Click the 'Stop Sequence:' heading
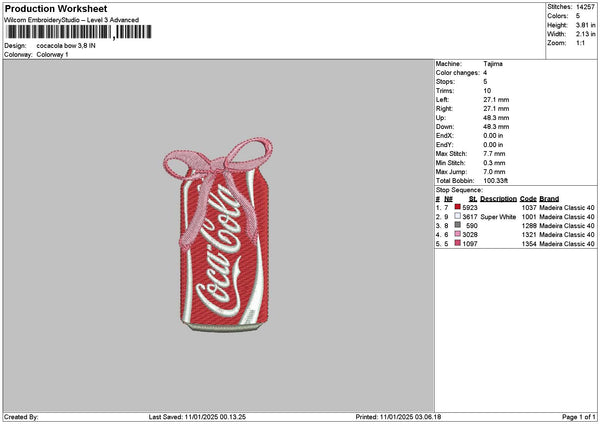The height and width of the screenshot is (424, 600). click(459, 190)
